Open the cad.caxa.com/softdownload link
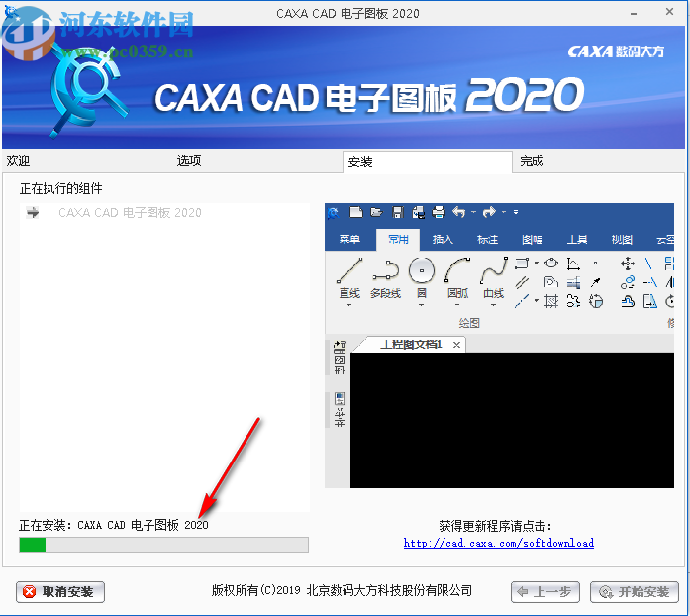 [x=499, y=543]
